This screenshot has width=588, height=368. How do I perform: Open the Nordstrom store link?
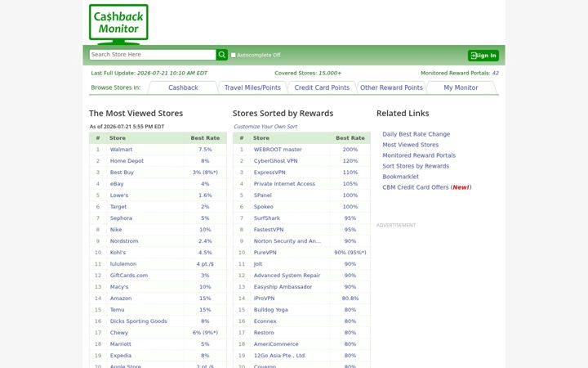pyautogui.click(x=124, y=241)
